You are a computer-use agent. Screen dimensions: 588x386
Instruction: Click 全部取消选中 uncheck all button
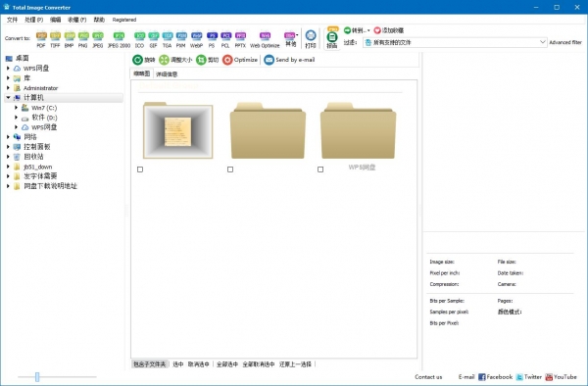(259, 364)
